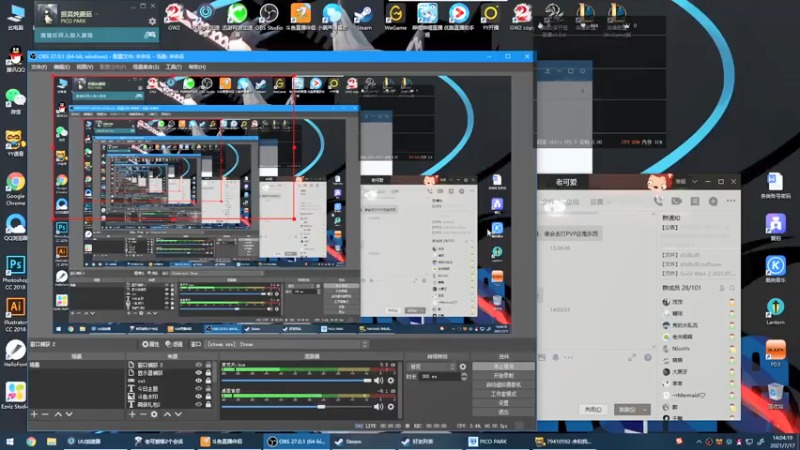Toggle visibility of 窗口捕获 2 source
This screenshot has width=800, height=450.
pyautogui.click(x=198, y=365)
